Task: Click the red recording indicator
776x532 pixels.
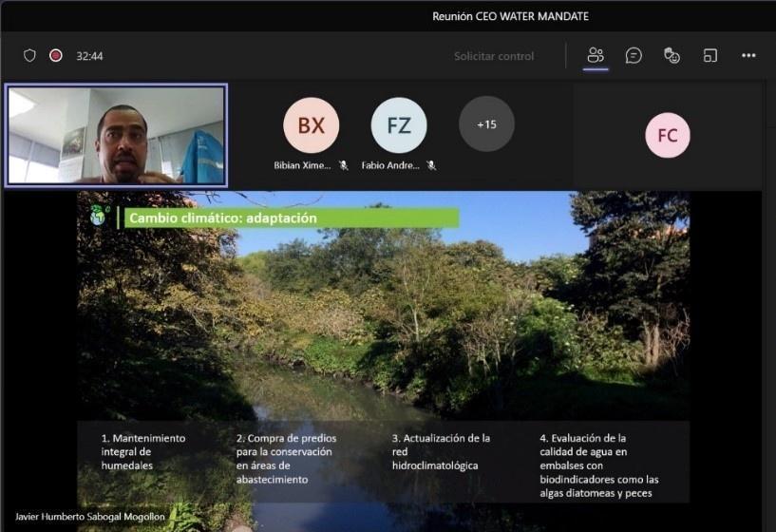Action: (x=56, y=56)
